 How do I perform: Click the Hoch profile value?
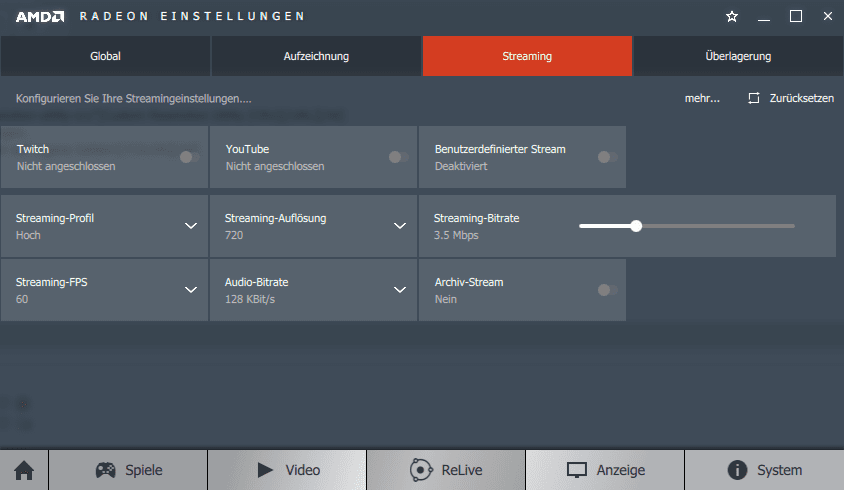(28, 235)
